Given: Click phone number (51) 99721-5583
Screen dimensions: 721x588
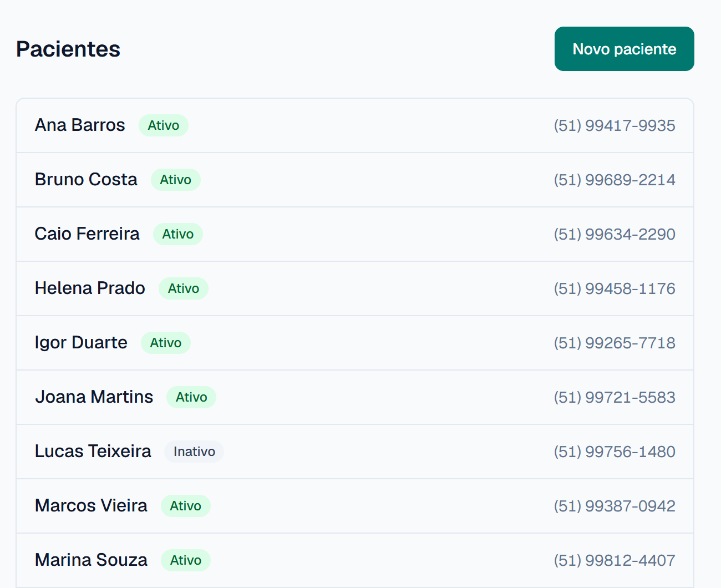Looking at the screenshot, I should click(615, 397).
